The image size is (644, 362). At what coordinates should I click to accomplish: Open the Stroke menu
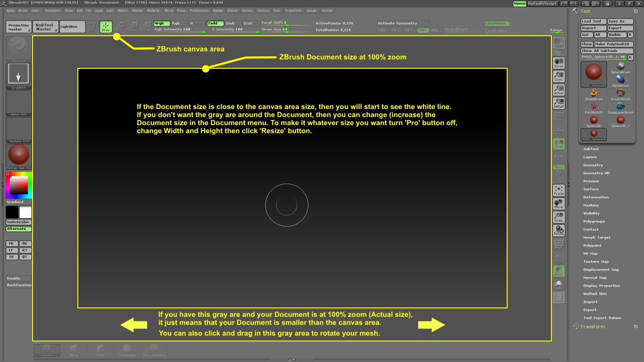click(247, 10)
